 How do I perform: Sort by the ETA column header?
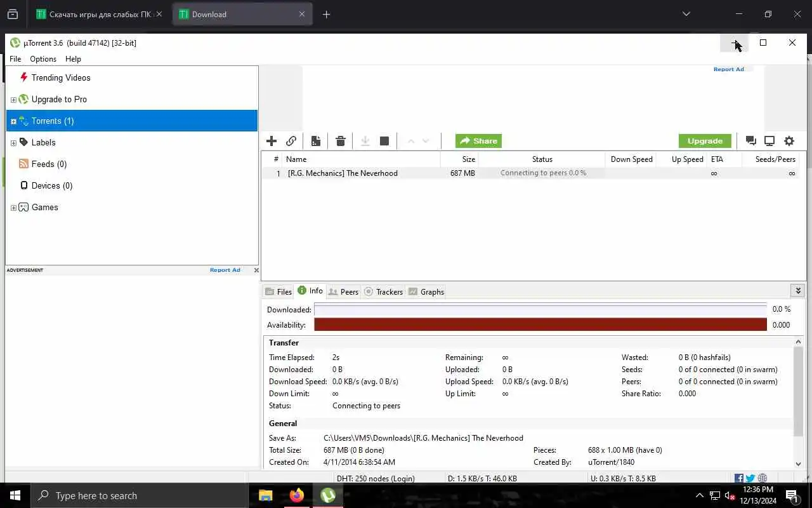pos(724,159)
